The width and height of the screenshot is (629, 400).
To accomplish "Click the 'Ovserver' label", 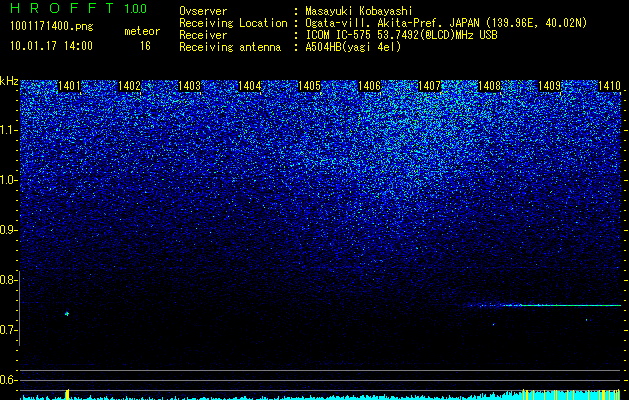I will [203, 11].
